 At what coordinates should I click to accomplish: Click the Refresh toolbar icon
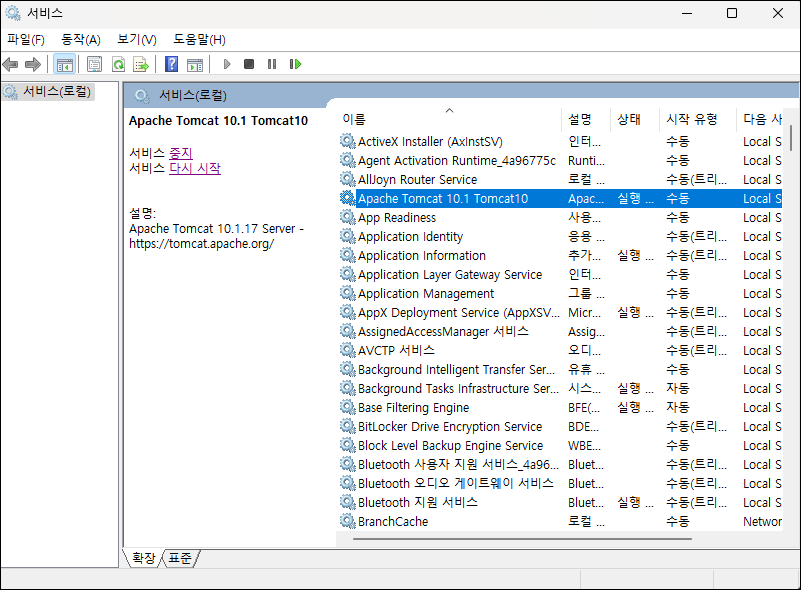point(119,64)
